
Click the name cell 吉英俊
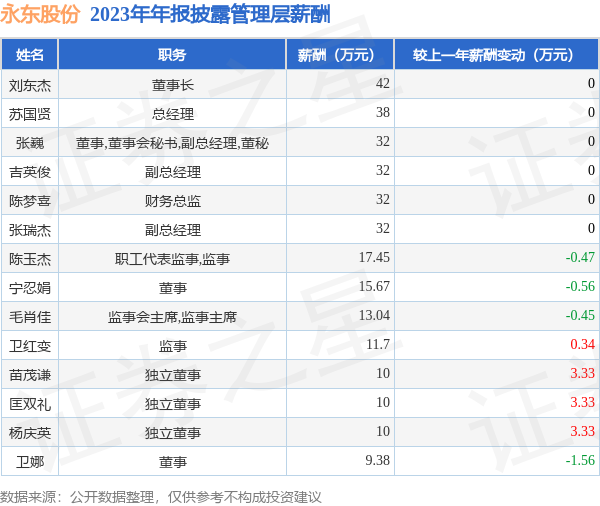pyautogui.click(x=30, y=172)
